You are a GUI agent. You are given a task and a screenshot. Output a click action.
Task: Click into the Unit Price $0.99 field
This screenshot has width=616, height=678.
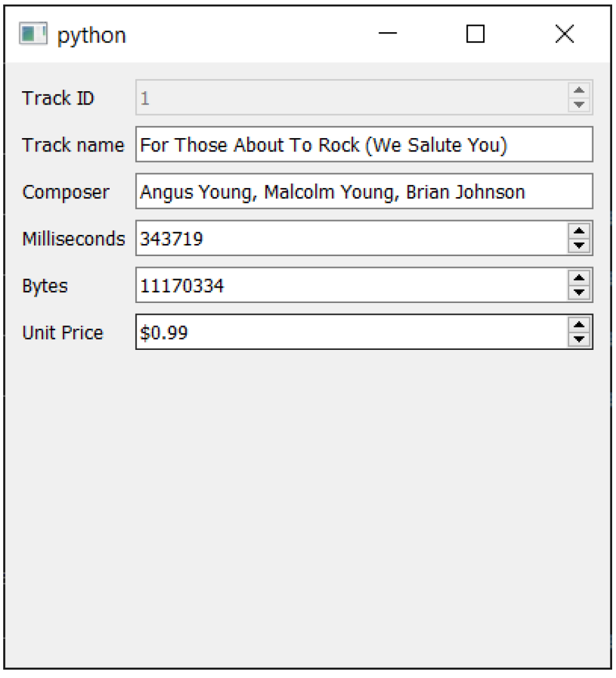(352, 332)
